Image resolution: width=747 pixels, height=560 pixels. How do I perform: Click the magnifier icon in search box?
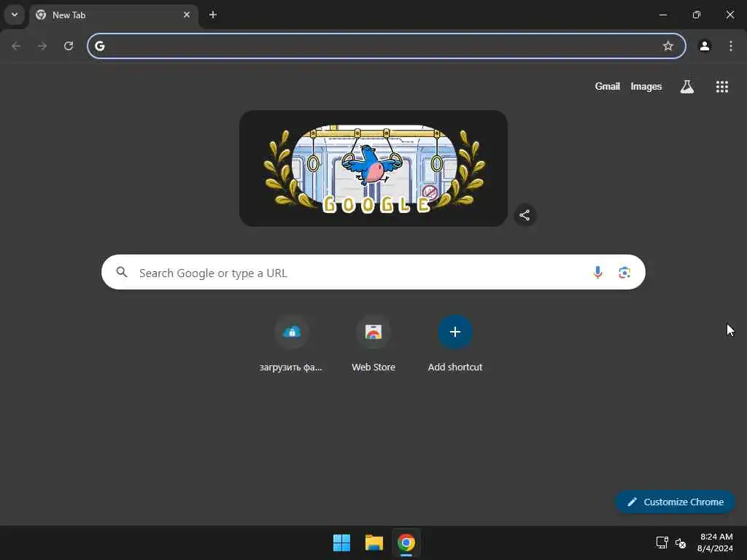click(122, 272)
